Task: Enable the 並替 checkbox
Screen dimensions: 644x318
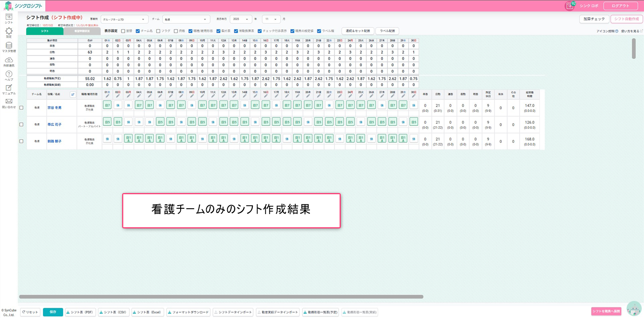Action: [x=123, y=31]
